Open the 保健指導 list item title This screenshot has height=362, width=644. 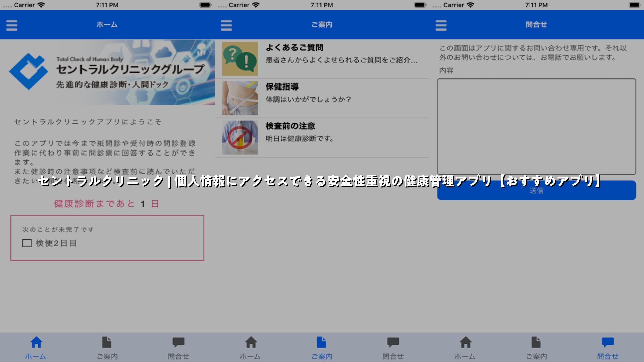282,87
